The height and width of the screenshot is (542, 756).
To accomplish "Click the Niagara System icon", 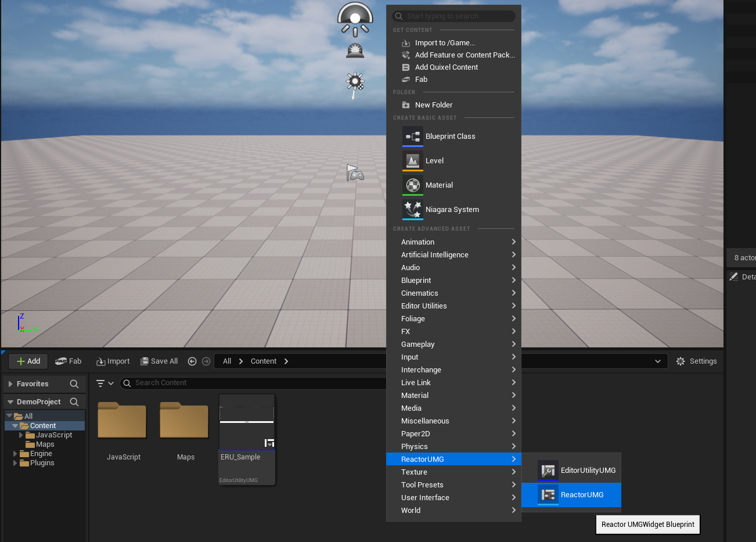I will pyautogui.click(x=413, y=210).
